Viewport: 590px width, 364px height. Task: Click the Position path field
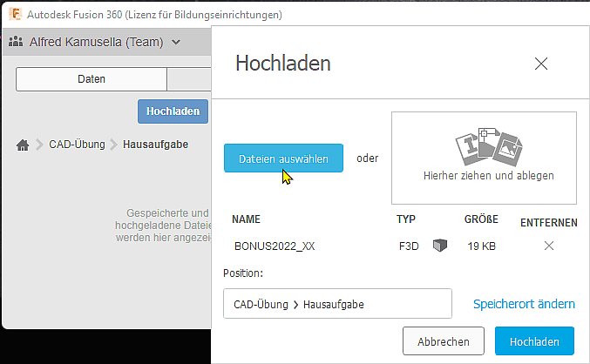(x=337, y=304)
